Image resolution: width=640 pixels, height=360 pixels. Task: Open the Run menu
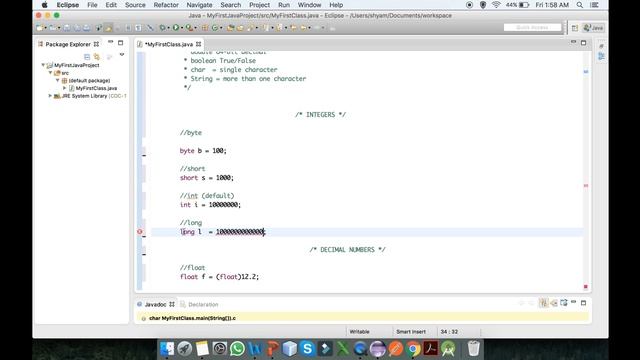(x=284, y=5)
